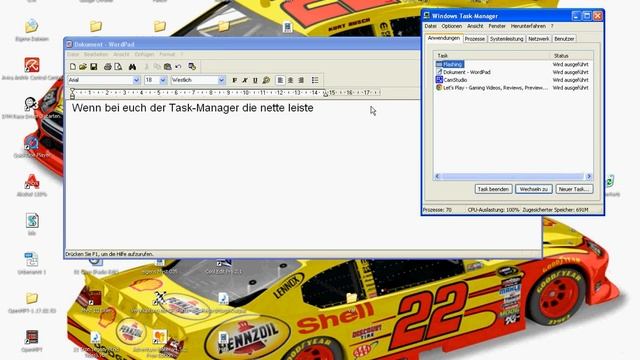Toggle Bold formatting in WordPad
This screenshot has width=640, height=360.
[234, 80]
